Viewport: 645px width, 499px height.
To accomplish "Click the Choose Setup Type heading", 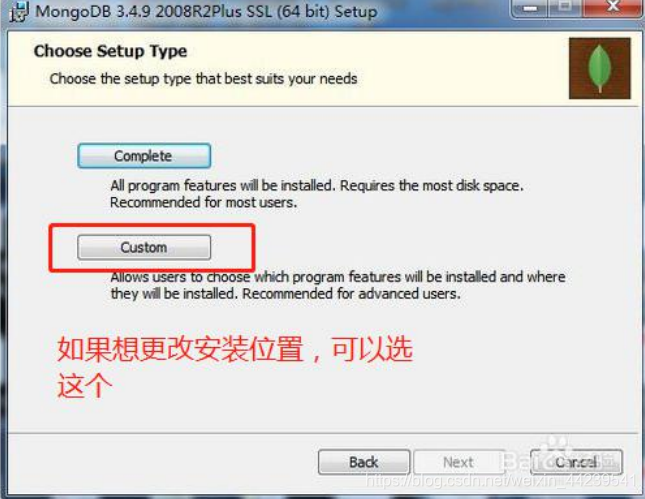I will [110, 51].
